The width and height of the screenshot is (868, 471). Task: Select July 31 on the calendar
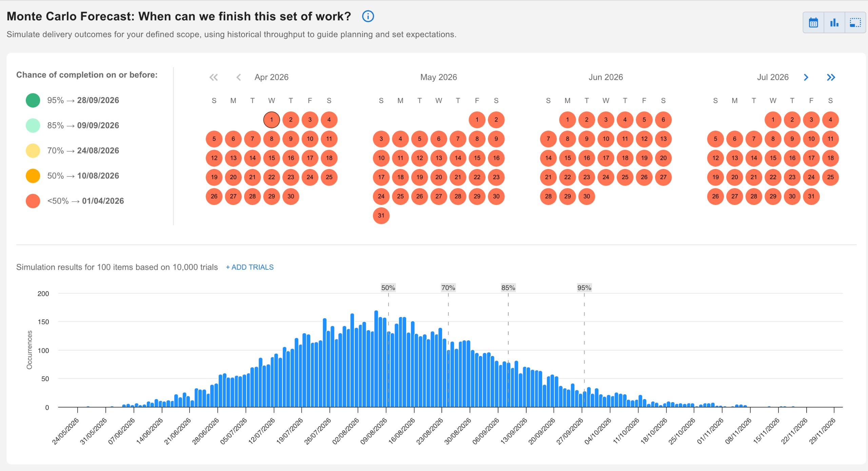tap(811, 196)
